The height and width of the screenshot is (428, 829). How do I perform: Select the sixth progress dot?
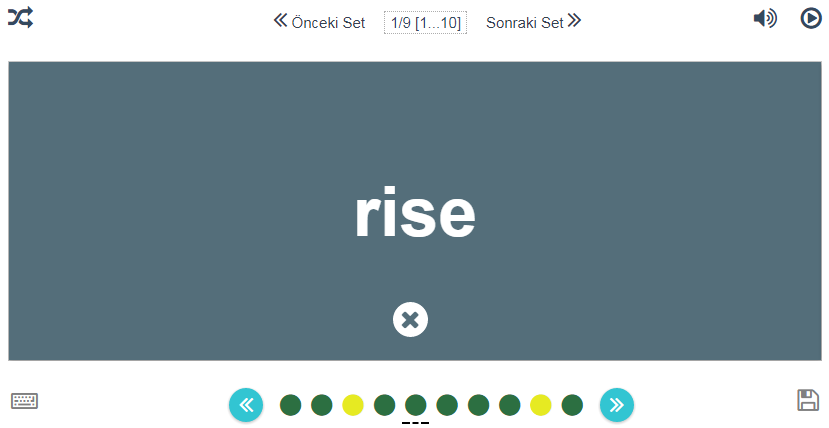(447, 405)
